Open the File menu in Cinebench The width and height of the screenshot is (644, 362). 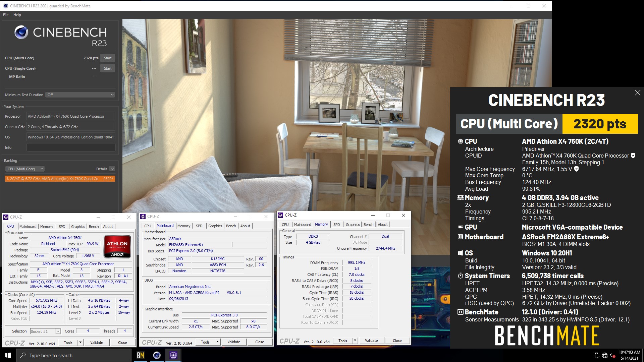click(x=6, y=15)
